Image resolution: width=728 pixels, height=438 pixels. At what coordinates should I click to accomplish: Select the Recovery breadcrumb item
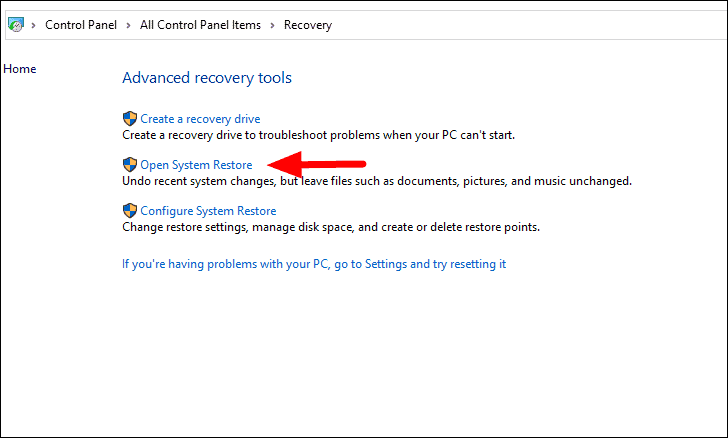308,25
